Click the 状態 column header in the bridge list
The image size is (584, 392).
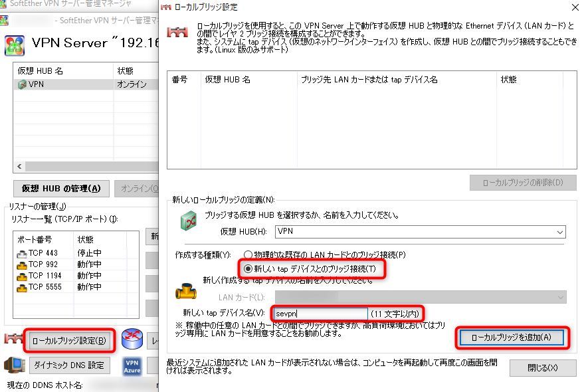click(530, 79)
